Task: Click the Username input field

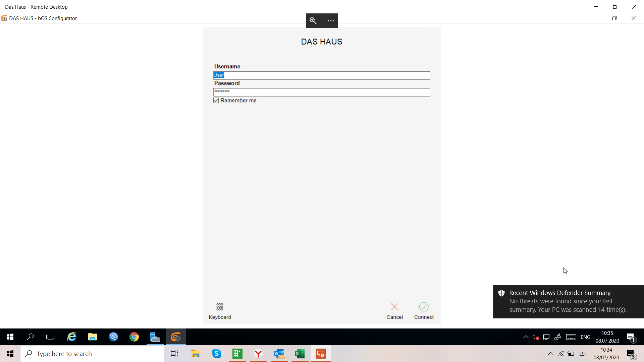Action: pos(321,75)
